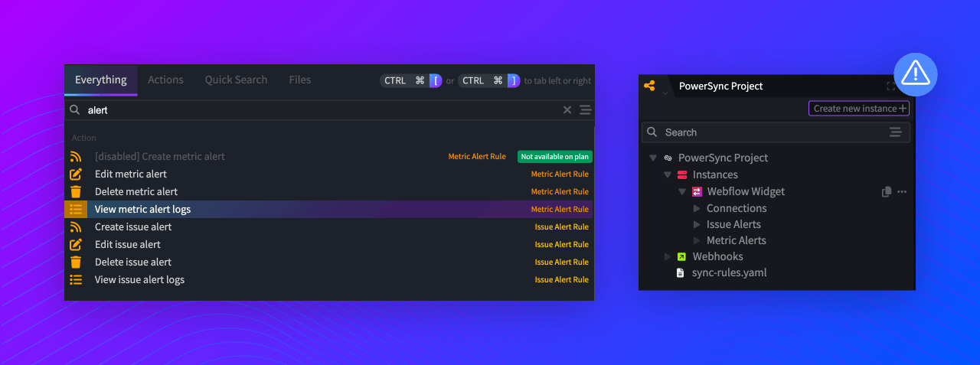Open the Quick Search tab
The image size is (980, 365).
(236, 80)
